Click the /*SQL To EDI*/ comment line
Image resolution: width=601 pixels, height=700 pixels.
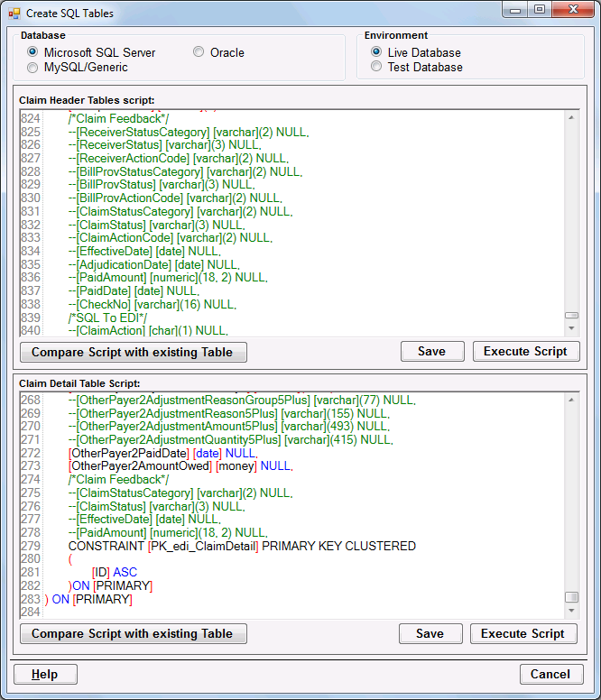[107, 318]
